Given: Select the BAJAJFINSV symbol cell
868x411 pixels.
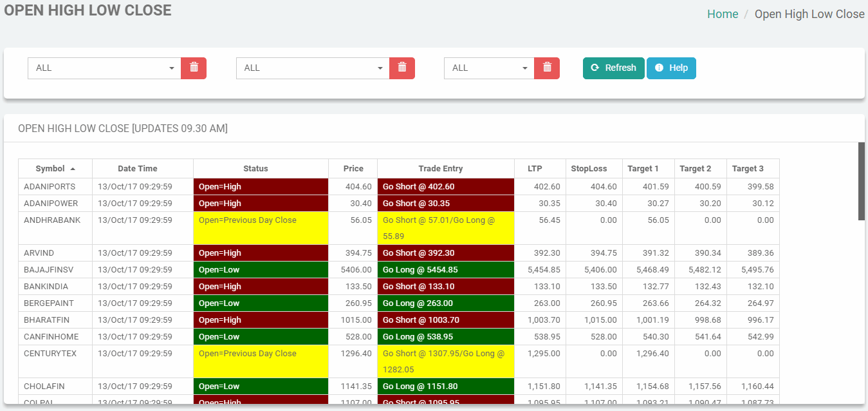Looking at the screenshot, I should (55, 270).
